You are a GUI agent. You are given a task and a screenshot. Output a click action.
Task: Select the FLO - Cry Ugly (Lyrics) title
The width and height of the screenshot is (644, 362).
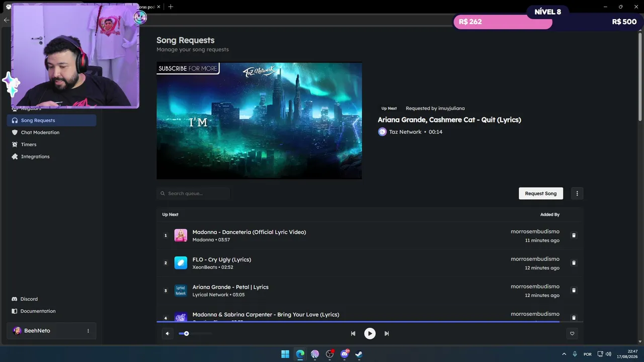point(221,259)
